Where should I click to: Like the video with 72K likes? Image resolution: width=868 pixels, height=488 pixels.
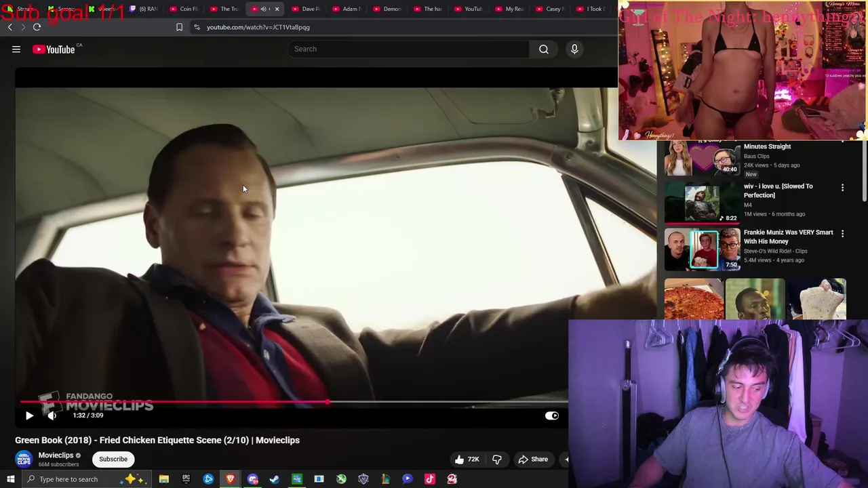point(467,459)
